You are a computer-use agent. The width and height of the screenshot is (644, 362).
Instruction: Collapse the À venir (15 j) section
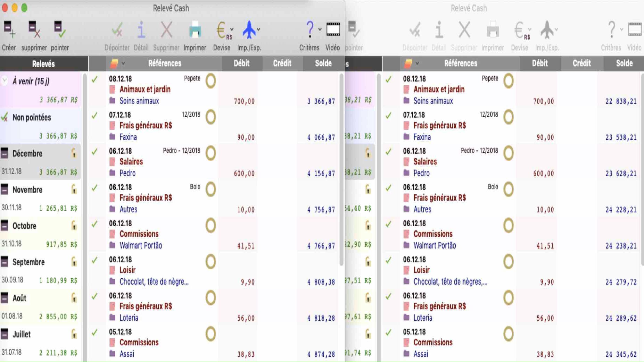(x=5, y=81)
